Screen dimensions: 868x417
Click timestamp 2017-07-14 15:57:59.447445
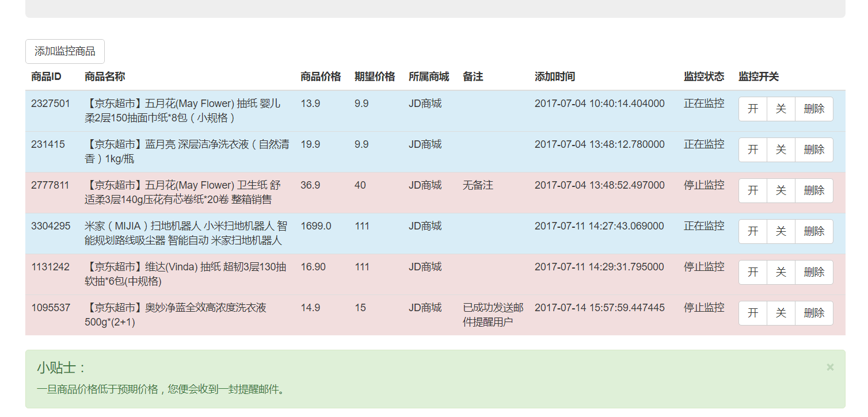click(600, 308)
